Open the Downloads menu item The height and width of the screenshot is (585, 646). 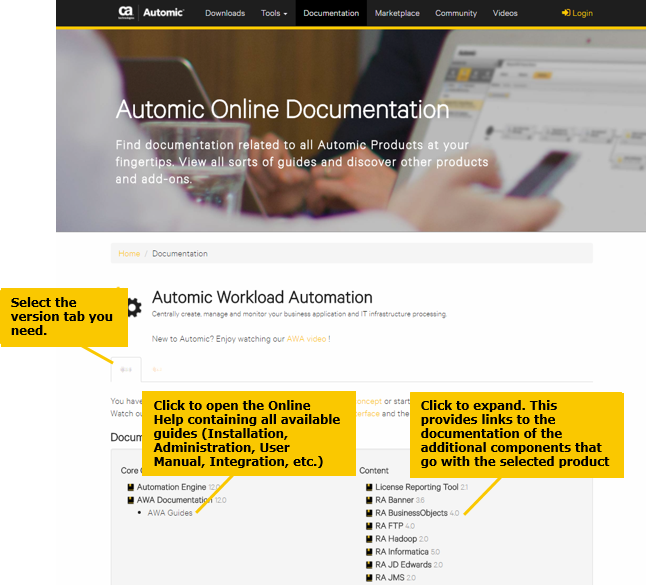(224, 13)
